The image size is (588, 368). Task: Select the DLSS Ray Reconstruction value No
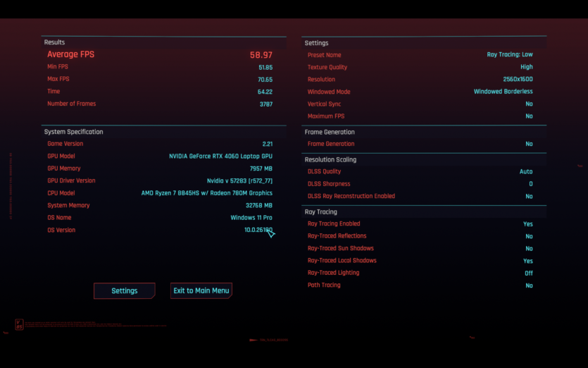point(529,197)
